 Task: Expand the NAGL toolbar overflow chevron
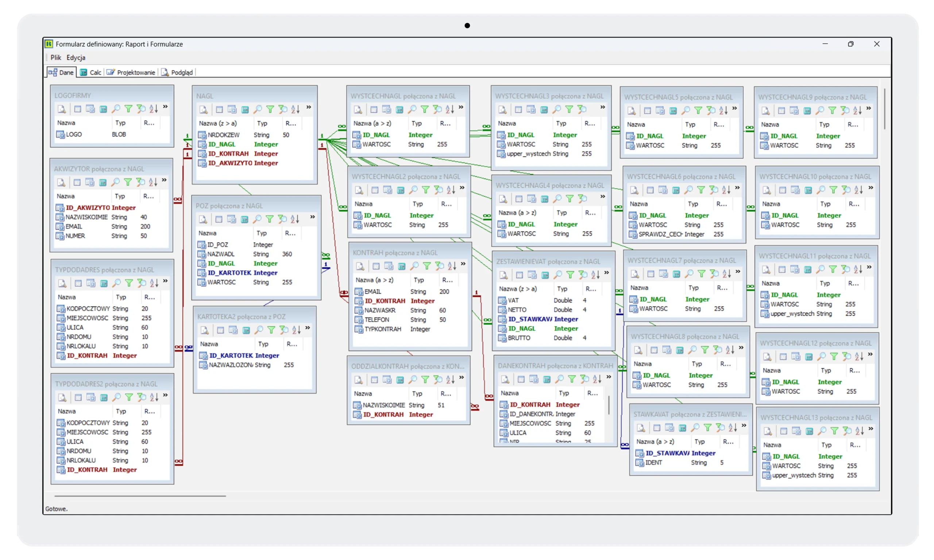tap(309, 107)
